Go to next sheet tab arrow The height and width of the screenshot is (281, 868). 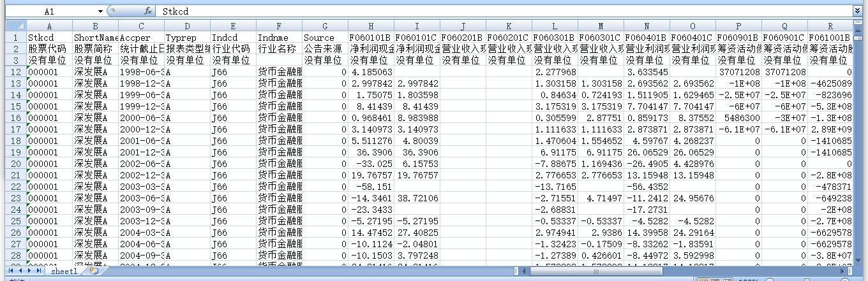point(31,271)
